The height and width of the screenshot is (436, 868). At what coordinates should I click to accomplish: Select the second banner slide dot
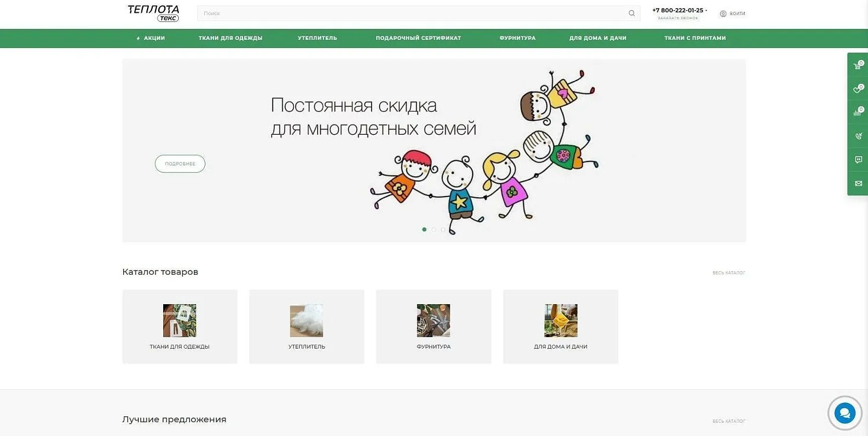(433, 230)
